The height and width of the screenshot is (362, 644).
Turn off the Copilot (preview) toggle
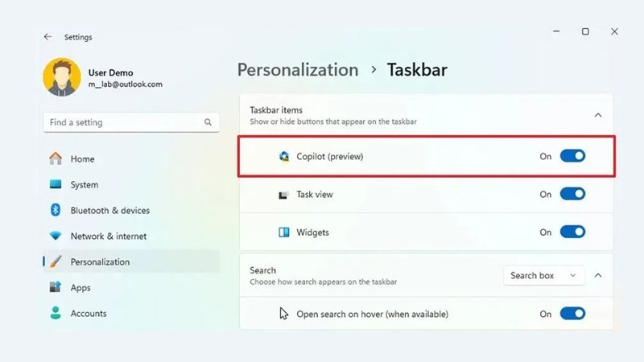[x=572, y=156]
